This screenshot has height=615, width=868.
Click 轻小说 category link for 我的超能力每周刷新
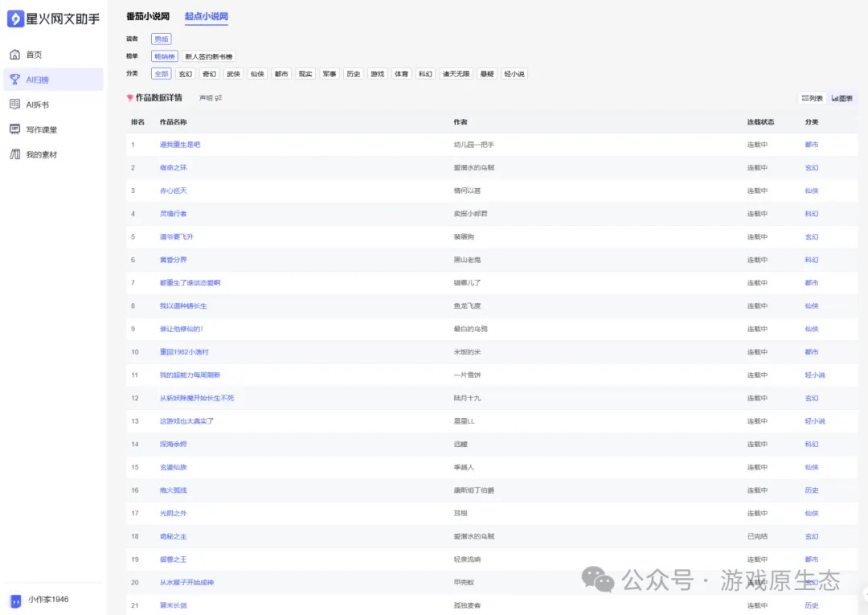pyautogui.click(x=815, y=375)
